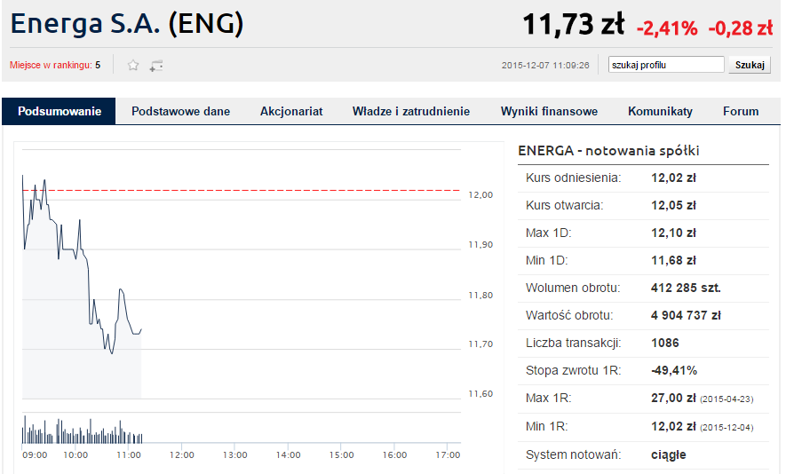Select Kurs odniesienia value 12,02 zł
786x474 pixels.
(673, 178)
